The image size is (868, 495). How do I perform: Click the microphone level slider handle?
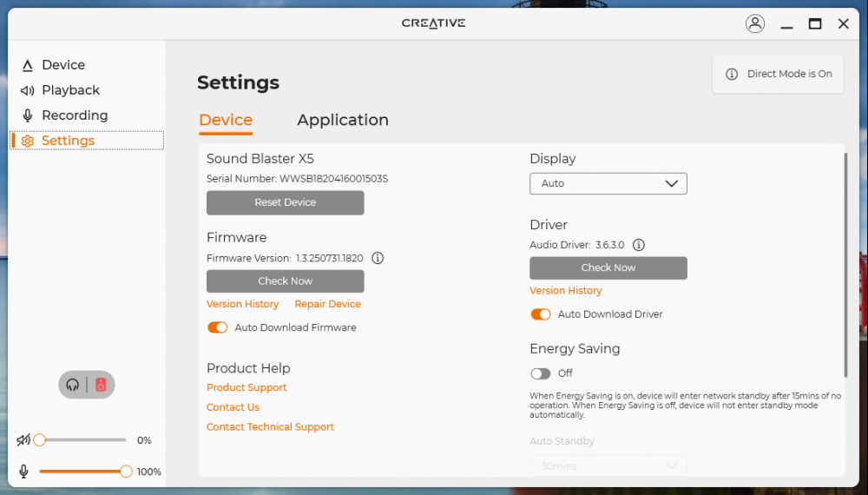[x=126, y=472]
